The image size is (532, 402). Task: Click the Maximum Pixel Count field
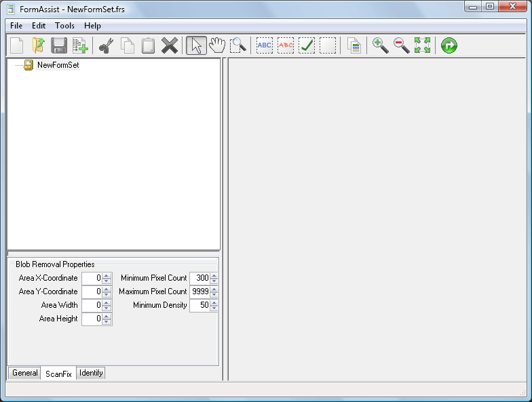click(x=199, y=292)
